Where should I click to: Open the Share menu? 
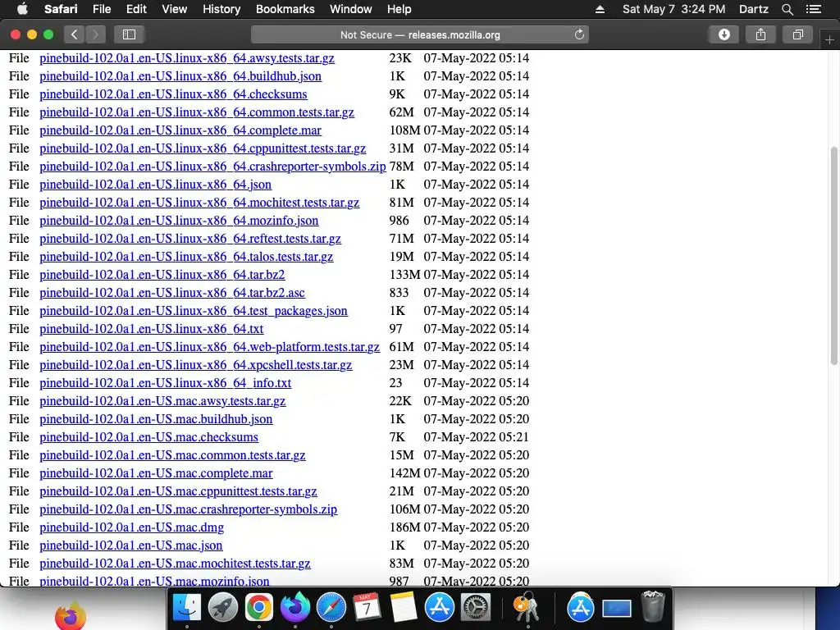point(760,34)
